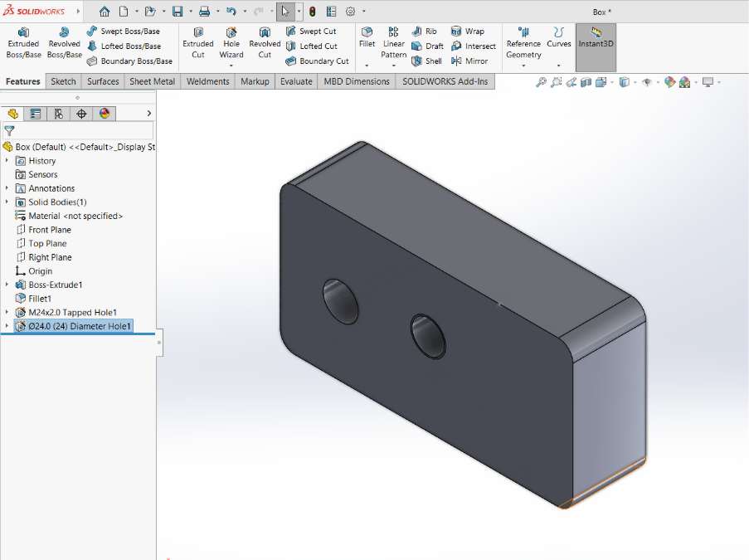The image size is (749, 560).
Task: Click the Extruded Boss/Base tool
Action: tap(23, 42)
